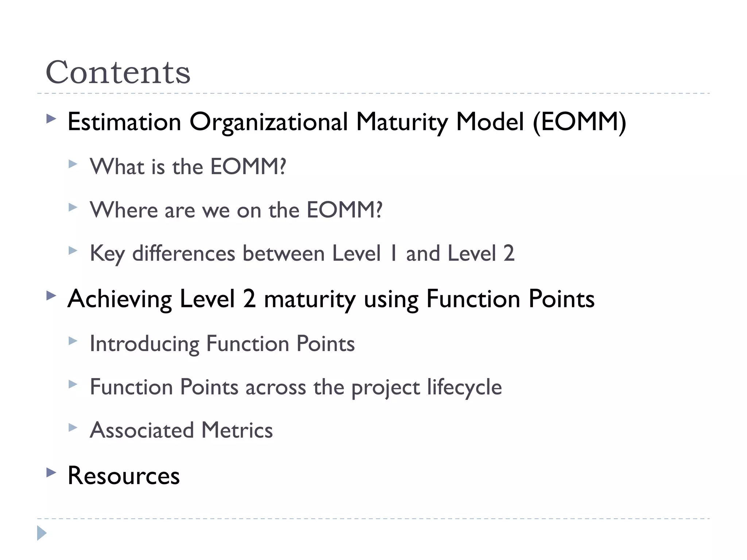Click the small bullet before Function Points across lifecycle
The width and height of the screenshot is (747, 560).
click(73, 384)
